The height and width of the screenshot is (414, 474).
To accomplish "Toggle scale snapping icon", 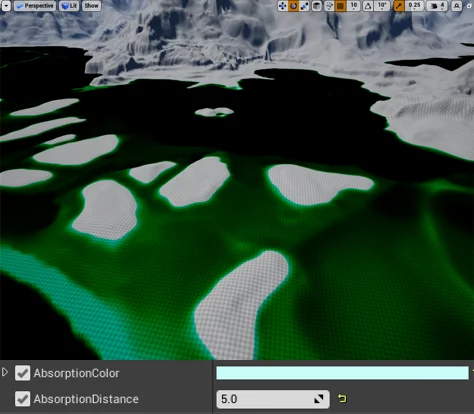I will [x=399, y=6].
